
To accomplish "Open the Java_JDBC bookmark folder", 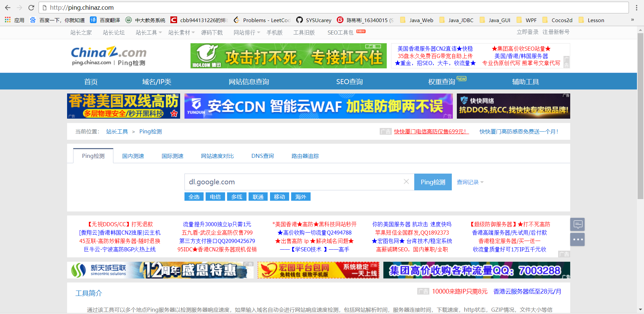I will click(x=456, y=20).
